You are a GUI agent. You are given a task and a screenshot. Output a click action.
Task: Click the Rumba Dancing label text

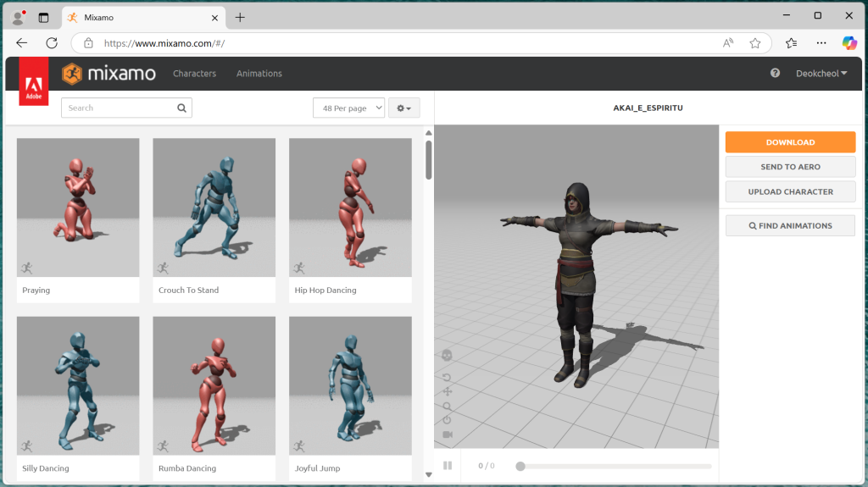tap(187, 468)
